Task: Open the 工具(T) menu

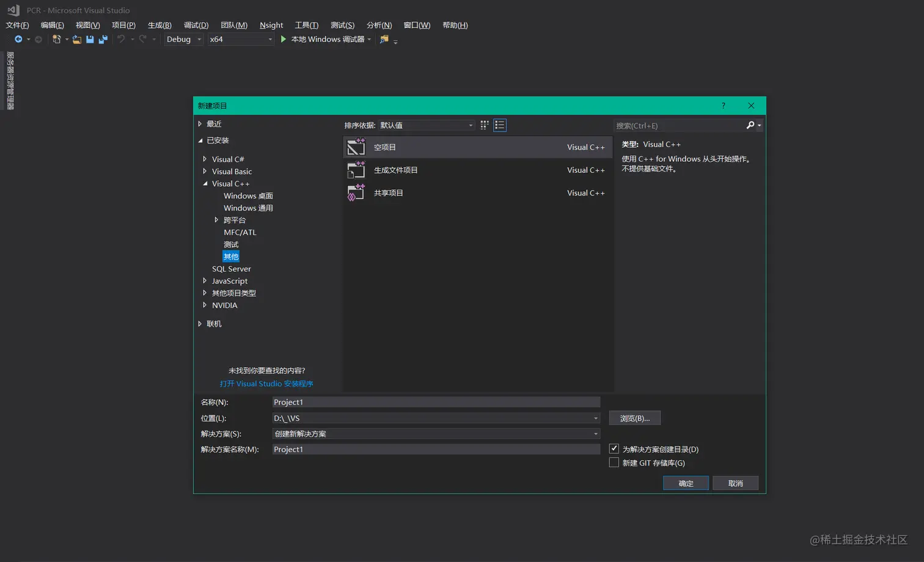Action: click(307, 25)
